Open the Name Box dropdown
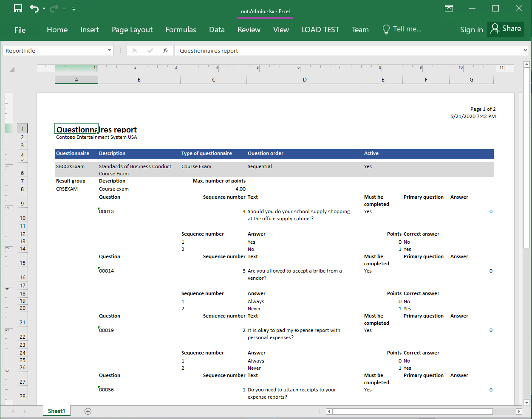The height and width of the screenshot is (419, 532). [x=110, y=51]
